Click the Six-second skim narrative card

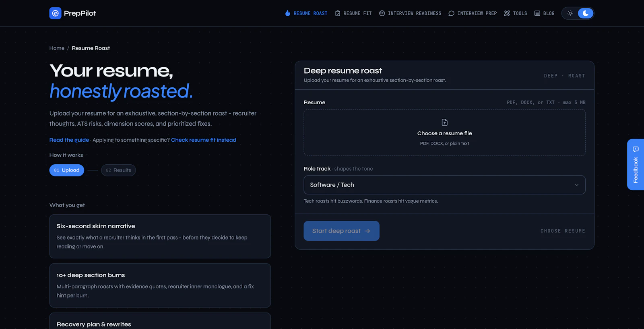[160, 236]
